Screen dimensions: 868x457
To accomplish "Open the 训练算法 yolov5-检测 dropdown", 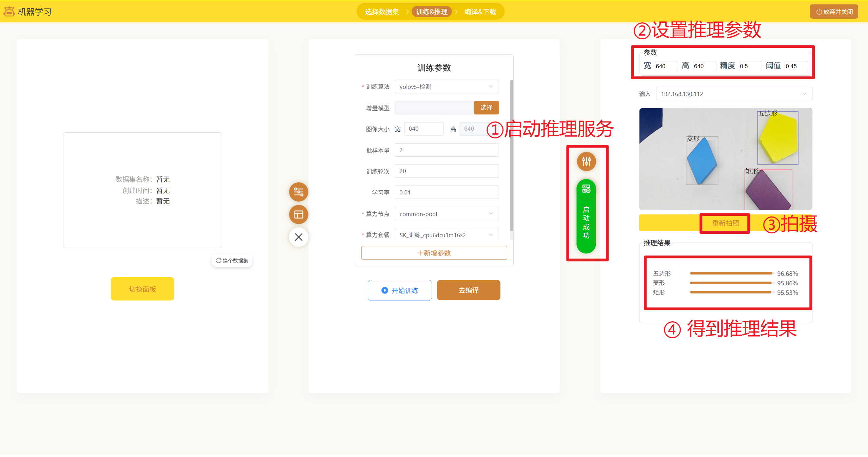I will [446, 87].
